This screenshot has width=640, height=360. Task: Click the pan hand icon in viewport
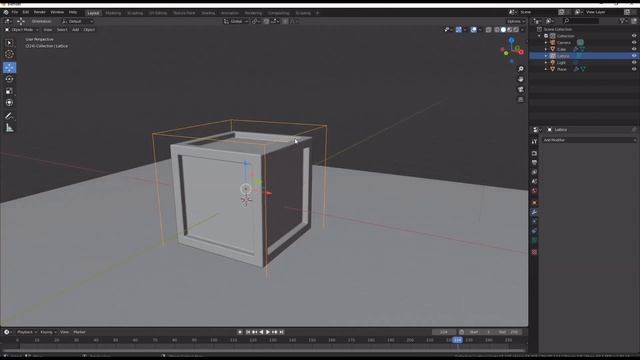(x=521, y=79)
